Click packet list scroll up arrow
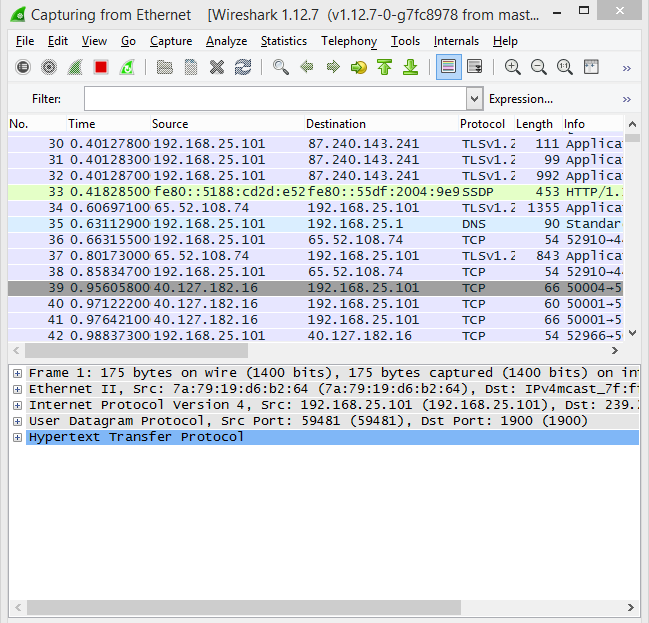 coord(632,124)
